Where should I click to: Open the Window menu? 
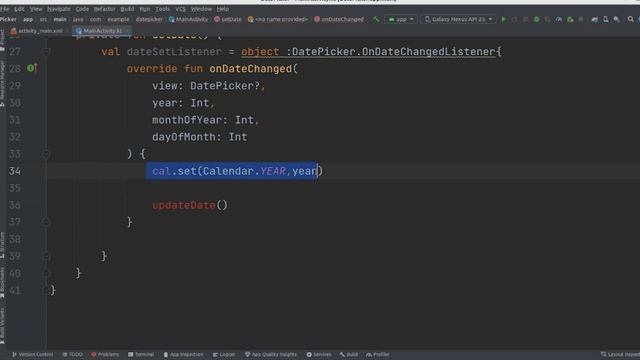(x=201, y=9)
